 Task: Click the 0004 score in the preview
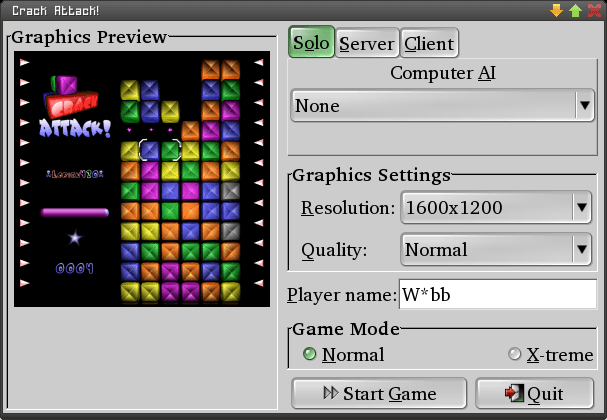[75, 268]
